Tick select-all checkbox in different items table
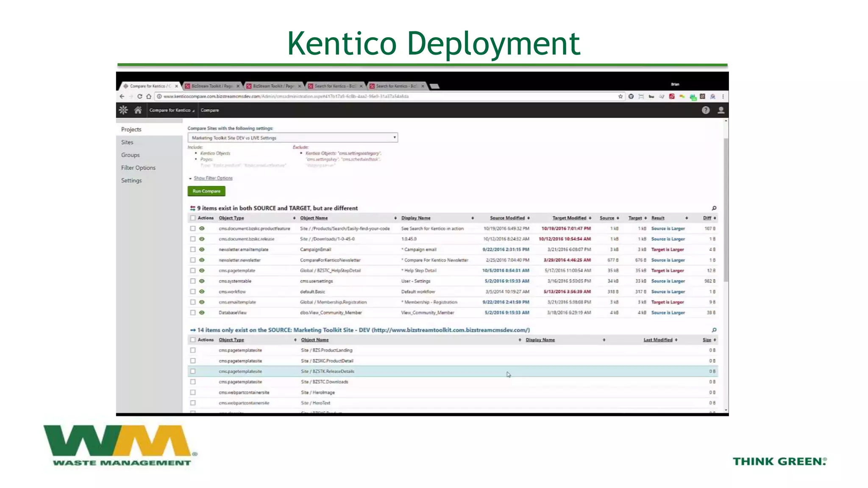The height and width of the screenshot is (488, 868). tap(193, 218)
